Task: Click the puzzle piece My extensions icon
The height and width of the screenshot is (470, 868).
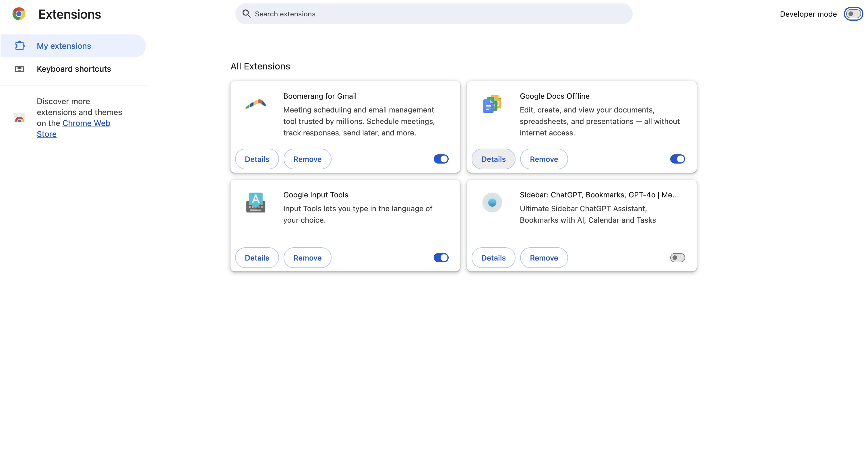Action: (x=20, y=46)
